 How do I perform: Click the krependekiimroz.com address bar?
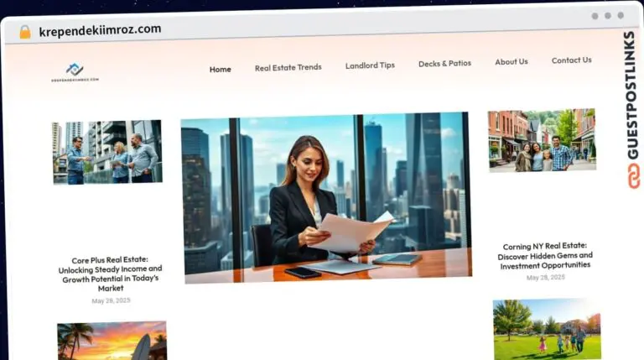100,29
